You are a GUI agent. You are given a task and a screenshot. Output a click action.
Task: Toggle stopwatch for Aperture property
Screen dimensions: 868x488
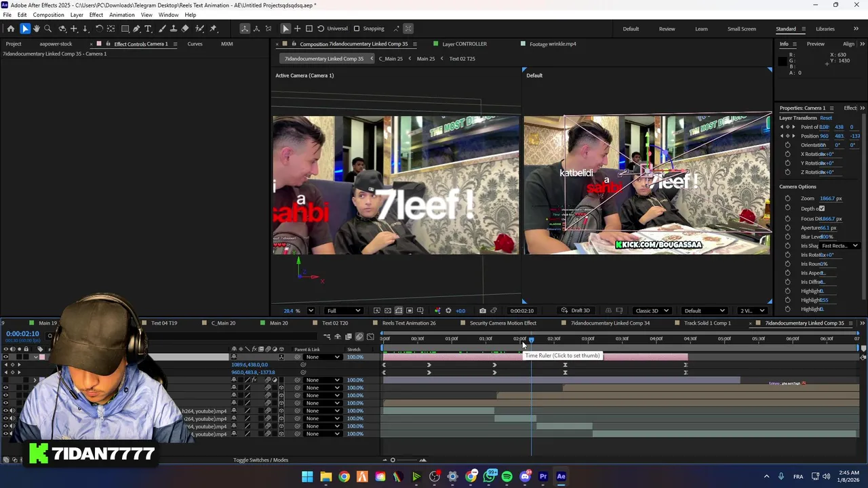pos(787,228)
